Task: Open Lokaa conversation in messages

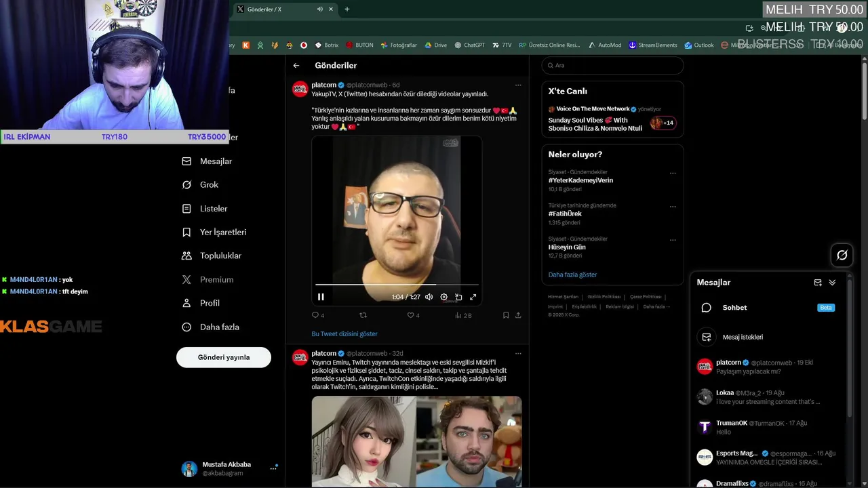Action: click(768, 396)
